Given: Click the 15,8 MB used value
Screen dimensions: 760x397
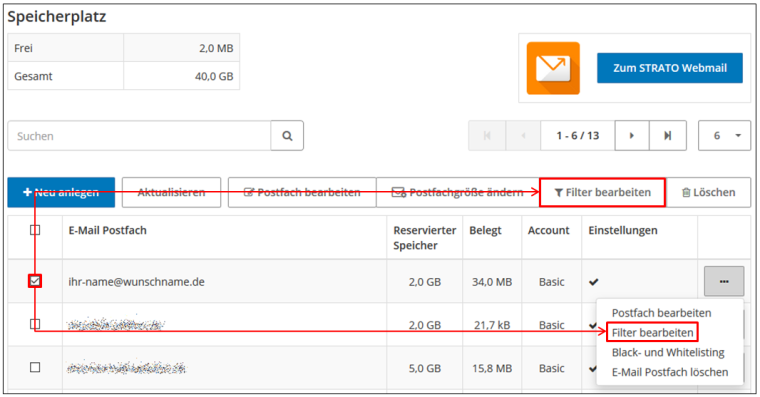Looking at the screenshot, I should pyautogui.click(x=492, y=368).
